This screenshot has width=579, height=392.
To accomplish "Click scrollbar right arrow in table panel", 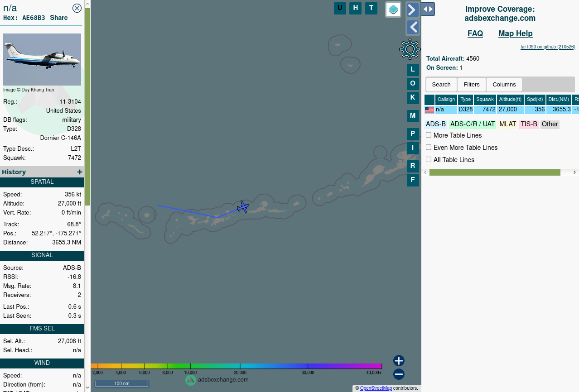I will [575, 172].
